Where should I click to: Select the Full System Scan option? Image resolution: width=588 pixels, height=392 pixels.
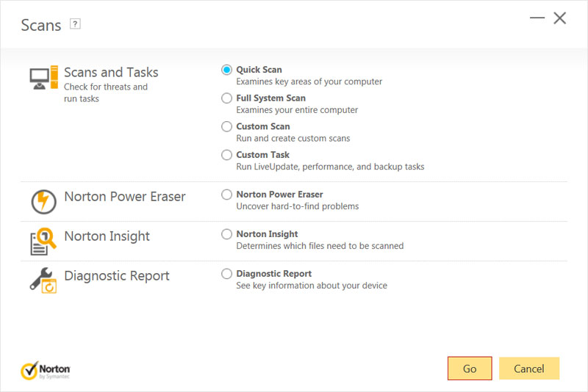click(226, 98)
